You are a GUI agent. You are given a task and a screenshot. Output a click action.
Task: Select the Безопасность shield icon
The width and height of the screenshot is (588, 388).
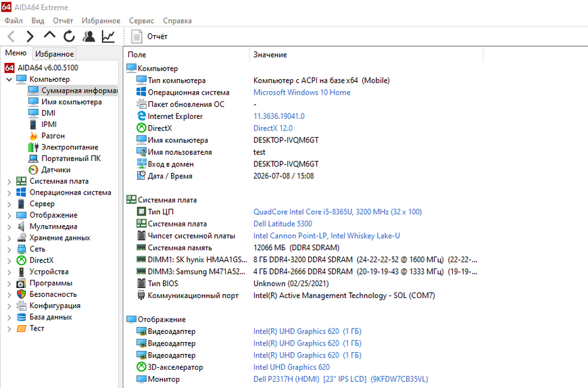tap(22, 294)
